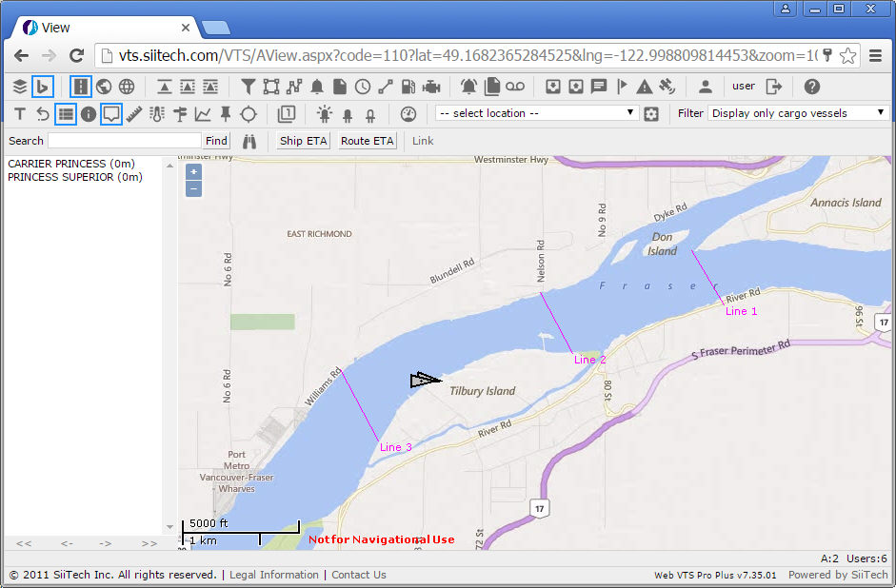Toggle the vessel list panel button

[x=66, y=114]
